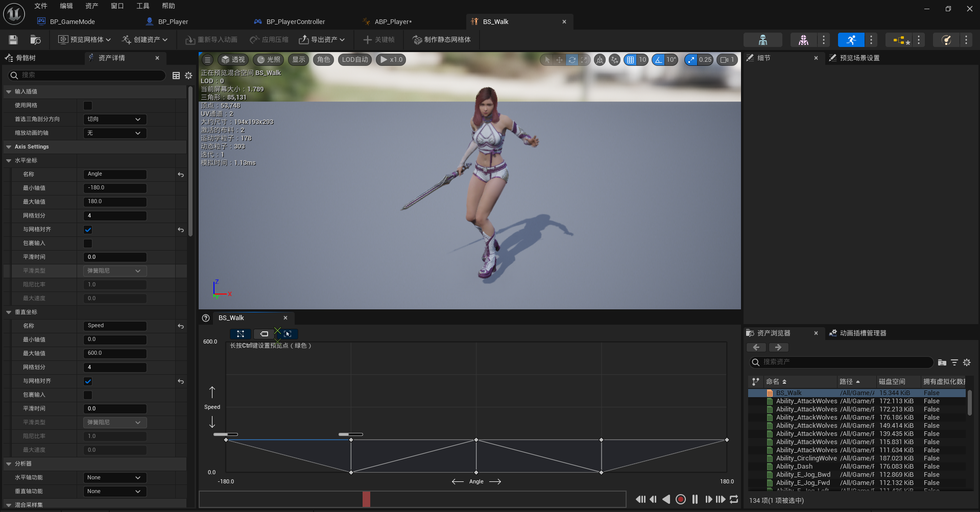This screenshot has width=980, height=512.
Task: Expand the 预览网格体 toolbar dropdown
Action: tap(84, 40)
